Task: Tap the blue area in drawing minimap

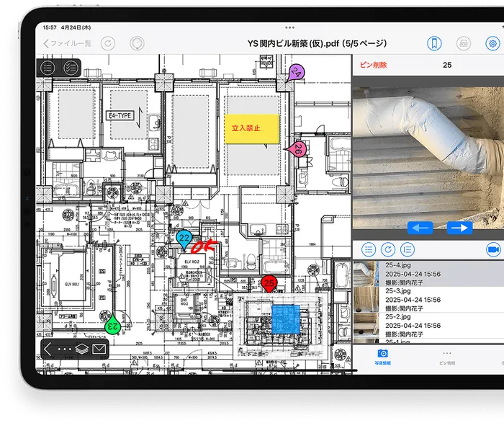Action: coord(286,319)
